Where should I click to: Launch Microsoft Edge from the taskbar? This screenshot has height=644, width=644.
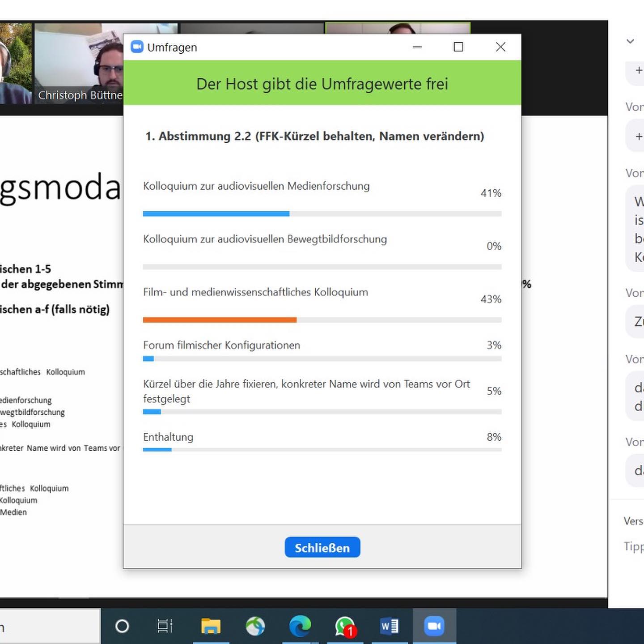pyautogui.click(x=300, y=626)
